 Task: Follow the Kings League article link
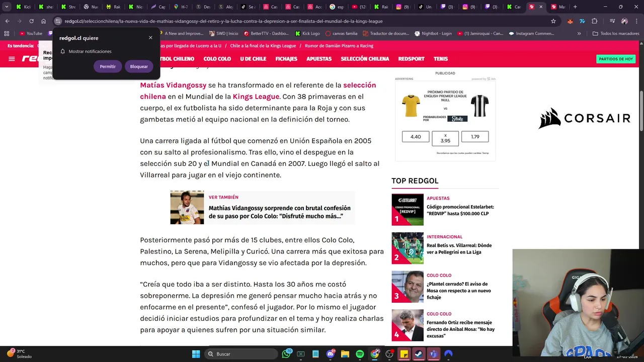point(256,97)
